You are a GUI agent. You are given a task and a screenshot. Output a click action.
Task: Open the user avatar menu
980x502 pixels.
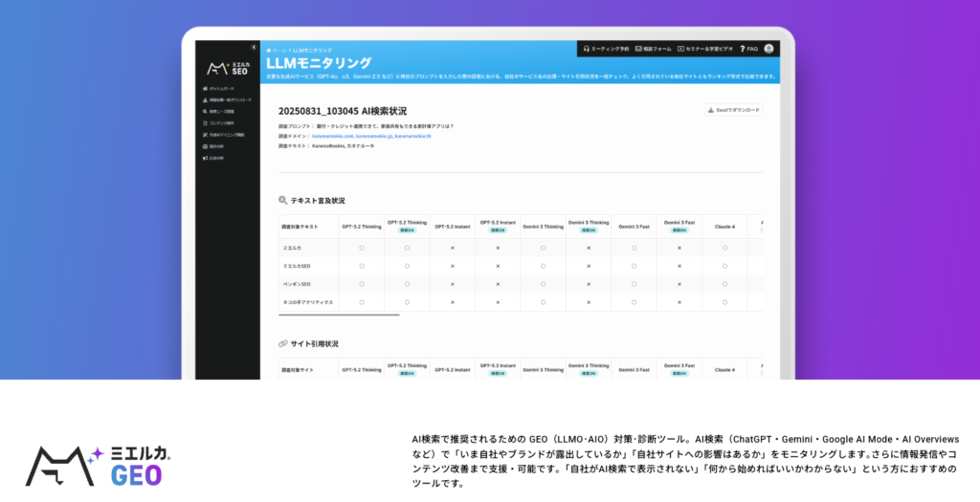pos(768,49)
